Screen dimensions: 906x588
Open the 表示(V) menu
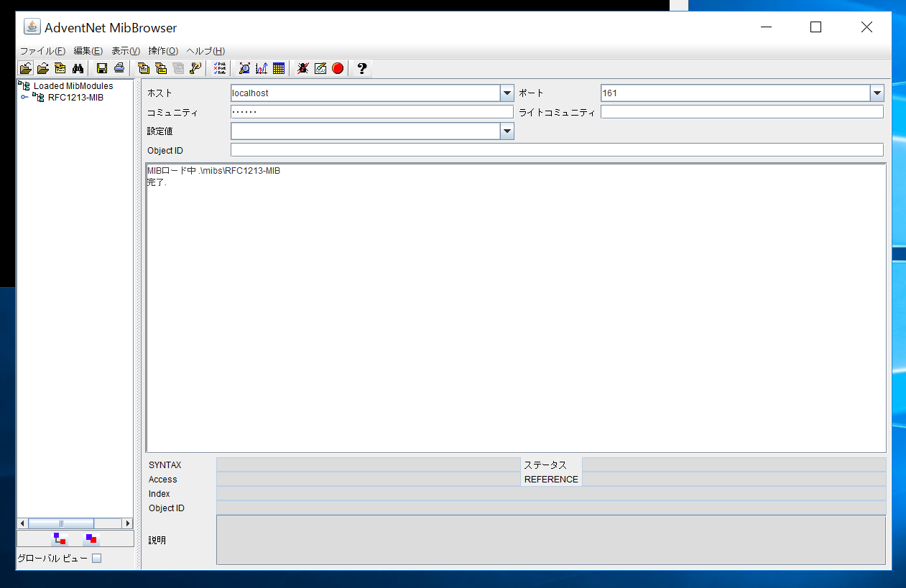(x=126, y=51)
